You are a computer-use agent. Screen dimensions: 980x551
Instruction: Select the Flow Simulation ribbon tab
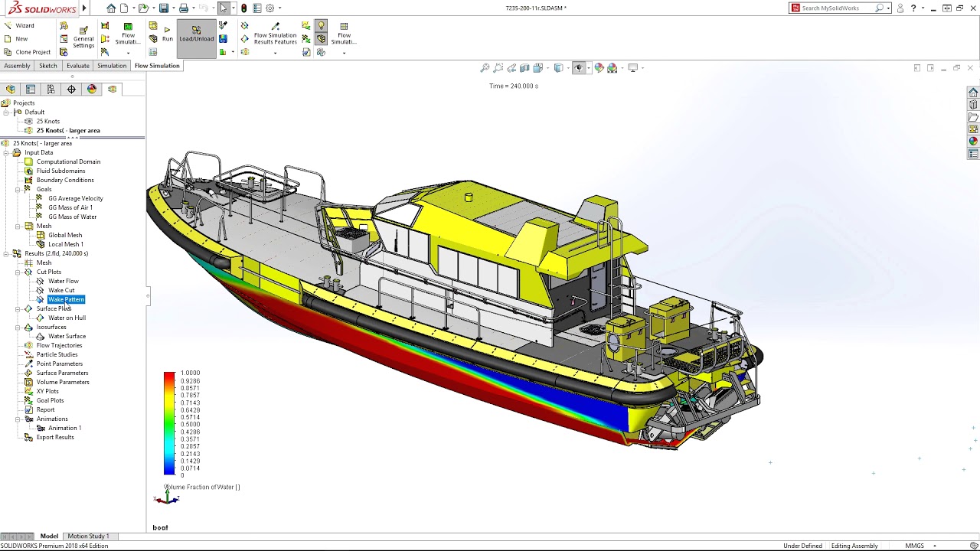157,66
